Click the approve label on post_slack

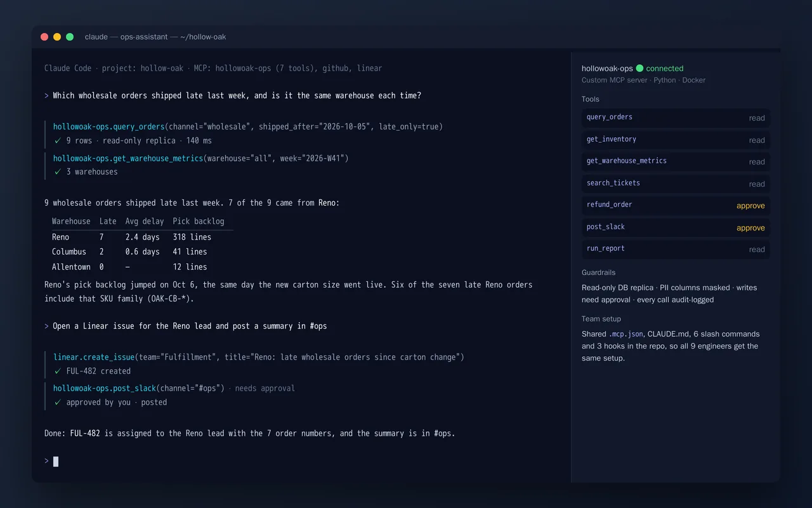pyautogui.click(x=750, y=228)
